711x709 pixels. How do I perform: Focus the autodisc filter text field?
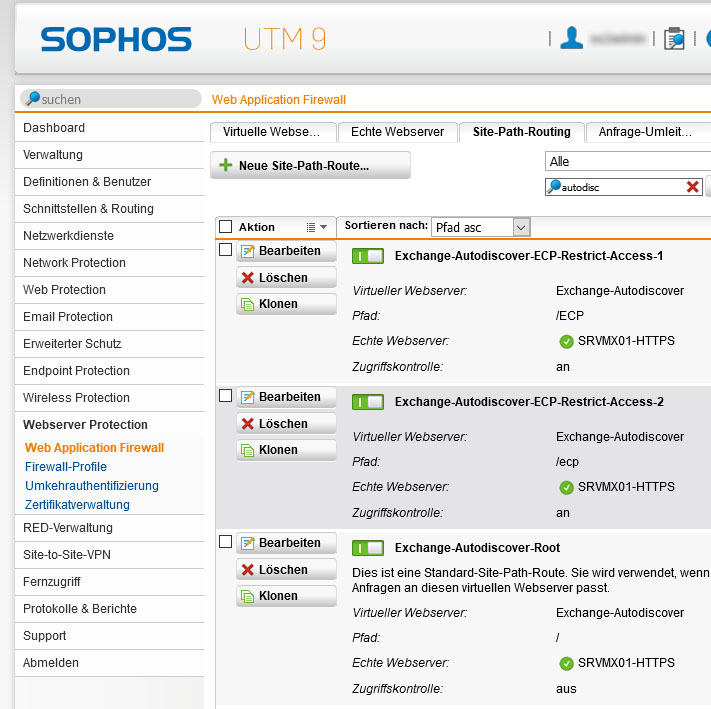click(x=623, y=187)
